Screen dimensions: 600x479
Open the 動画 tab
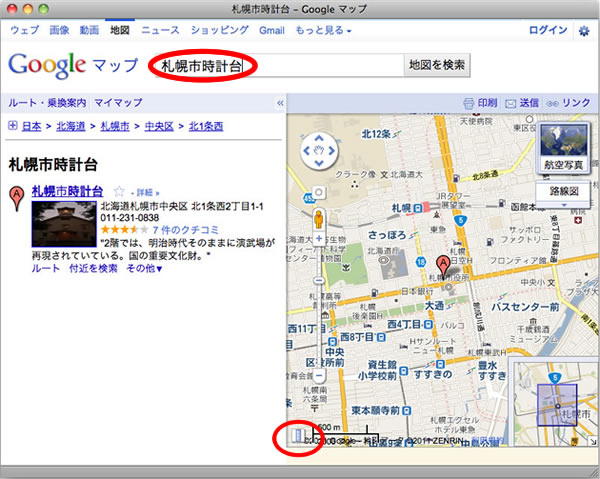90,30
